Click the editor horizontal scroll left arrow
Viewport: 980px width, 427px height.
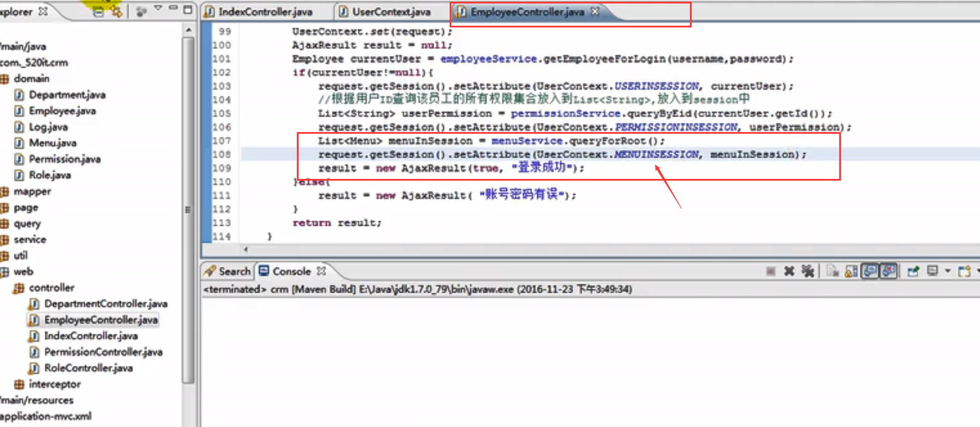click(246, 249)
